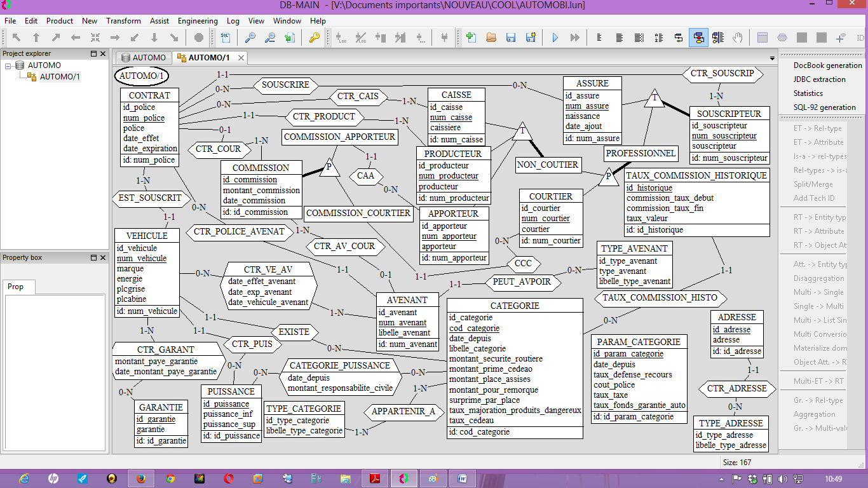Select the PARAM_CATEGORIE entity title
The width and height of the screenshot is (868, 488).
[639, 342]
